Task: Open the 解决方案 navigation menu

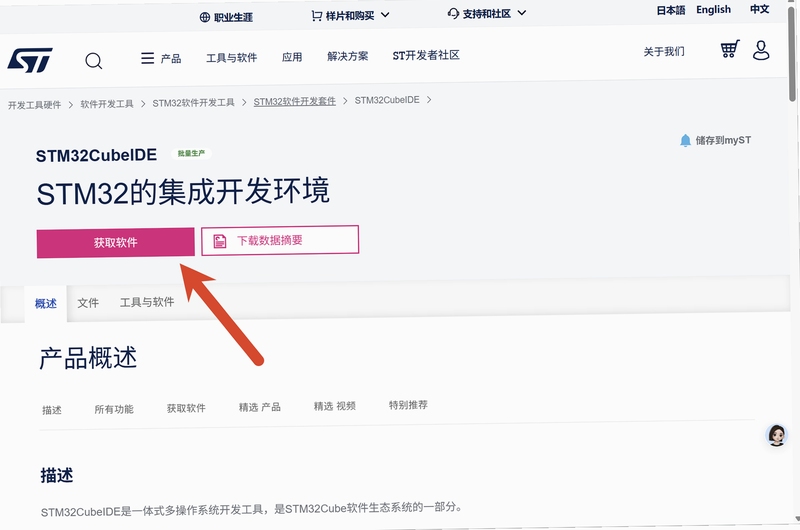Action: point(347,56)
